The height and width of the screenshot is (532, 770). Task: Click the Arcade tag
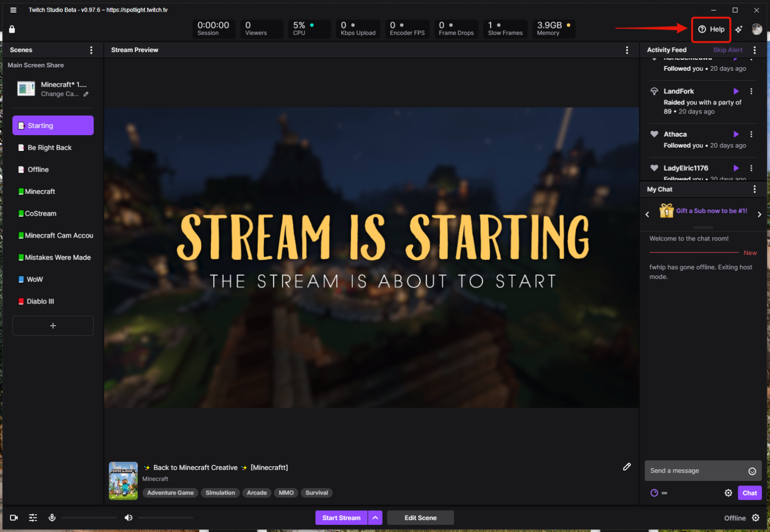pyautogui.click(x=257, y=493)
